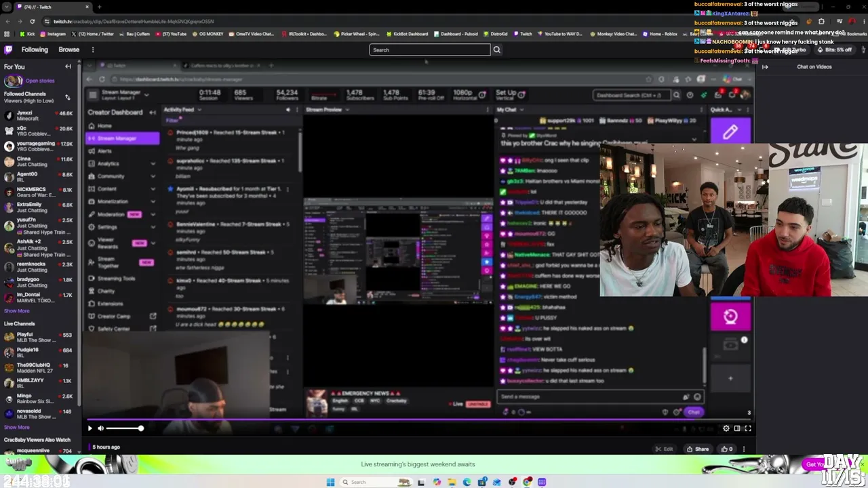Close the Twitch browser tab
Viewport: 868px width, 488px height.
(x=87, y=7)
